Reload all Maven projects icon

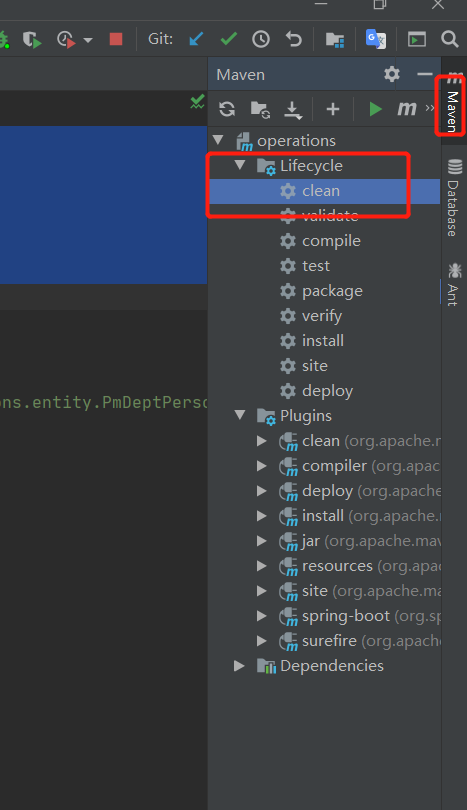tap(227, 109)
